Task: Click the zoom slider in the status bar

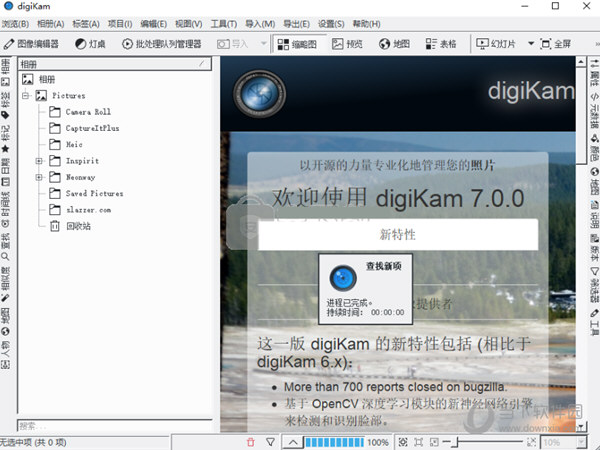Action: (x=484, y=442)
